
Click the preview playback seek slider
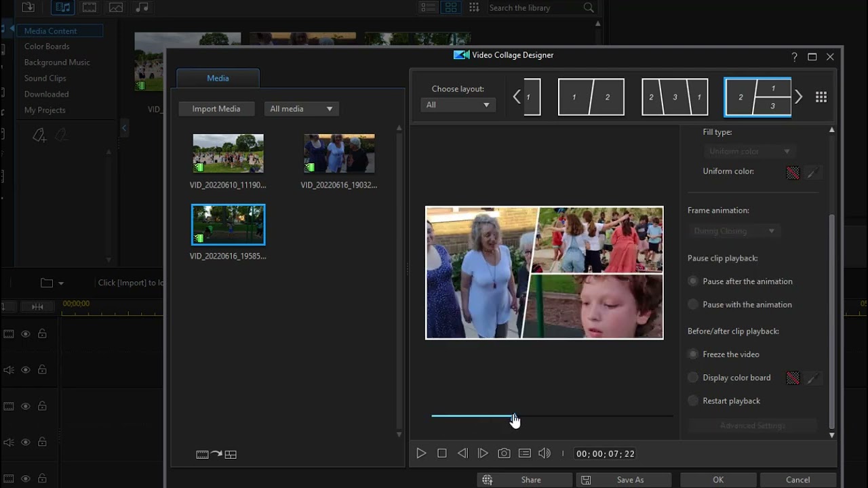pyautogui.click(x=552, y=415)
